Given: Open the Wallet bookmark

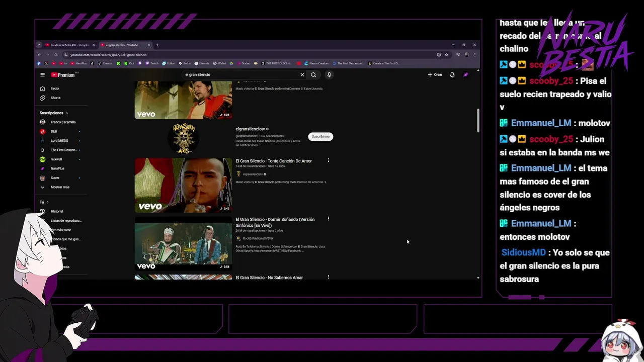Looking at the screenshot, I should (x=219, y=63).
